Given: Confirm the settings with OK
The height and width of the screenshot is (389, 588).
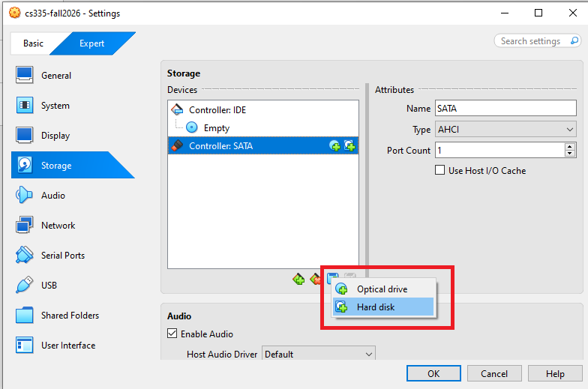Looking at the screenshot, I should (x=433, y=373).
